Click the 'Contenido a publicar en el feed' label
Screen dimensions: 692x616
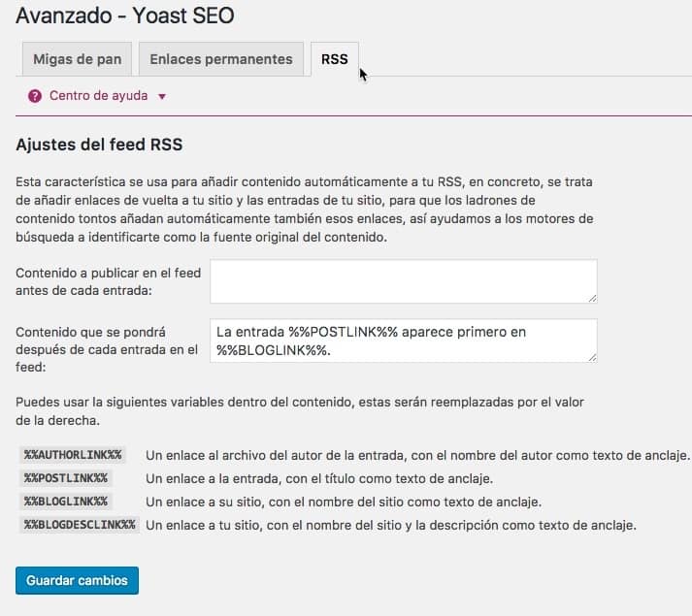coord(108,281)
